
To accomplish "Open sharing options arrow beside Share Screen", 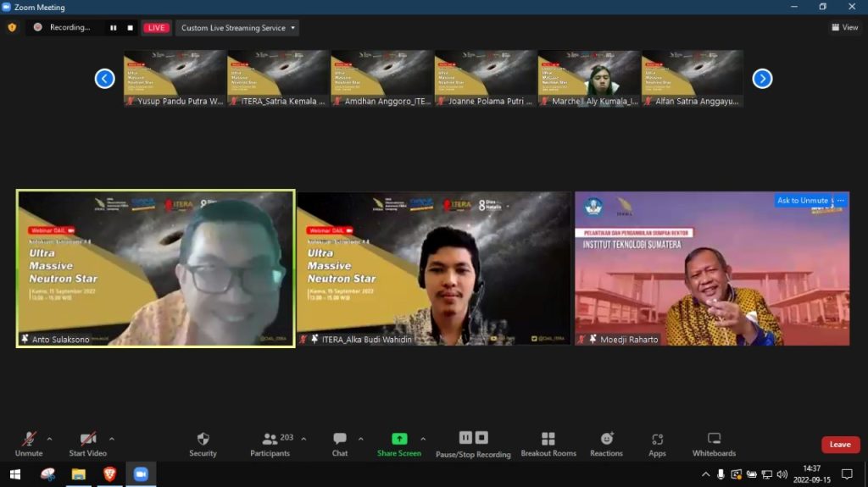I will click(x=423, y=439).
